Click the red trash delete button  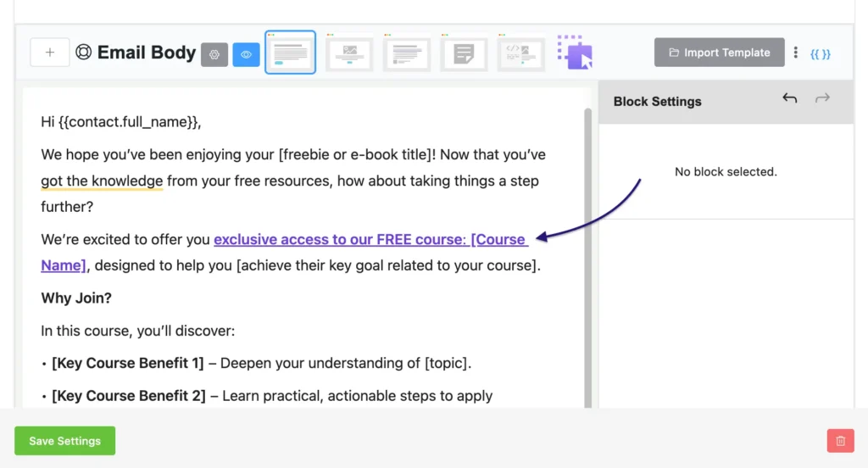pyautogui.click(x=840, y=441)
